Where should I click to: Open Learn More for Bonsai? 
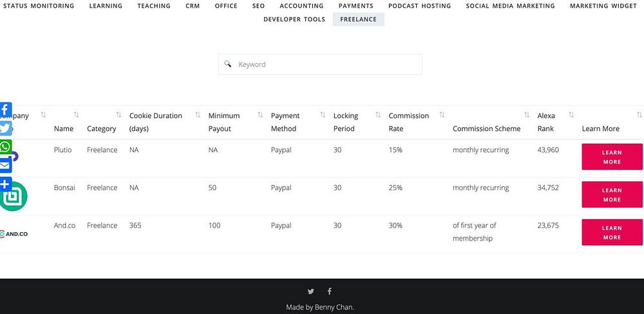[x=611, y=195]
